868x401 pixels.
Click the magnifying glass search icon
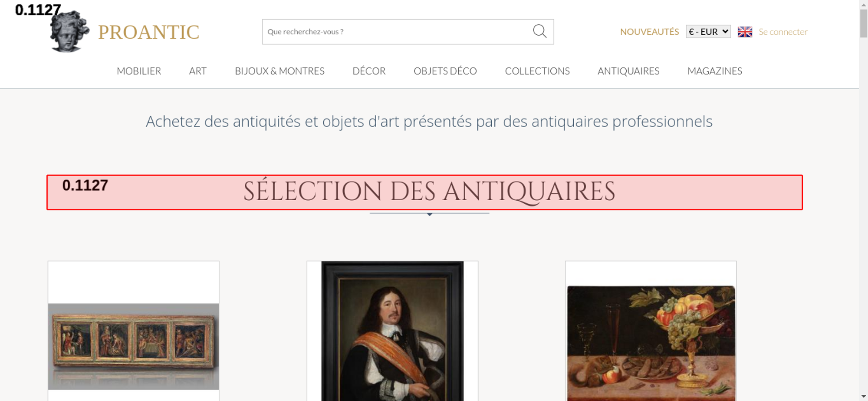pyautogui.click(x=539, y=31)
